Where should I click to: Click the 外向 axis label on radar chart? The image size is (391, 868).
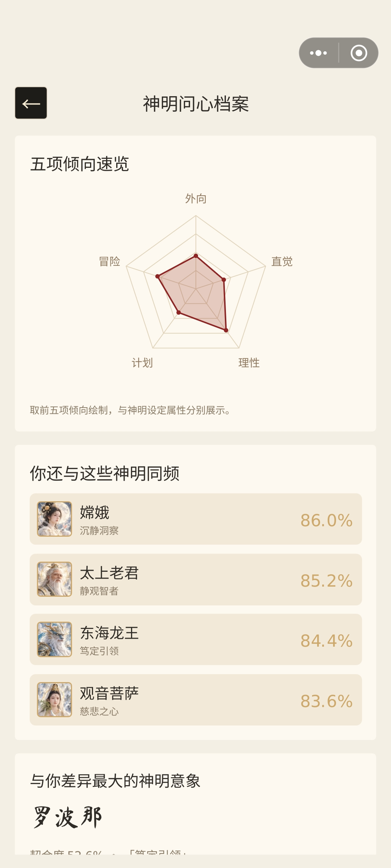click(x=196, y=199)
